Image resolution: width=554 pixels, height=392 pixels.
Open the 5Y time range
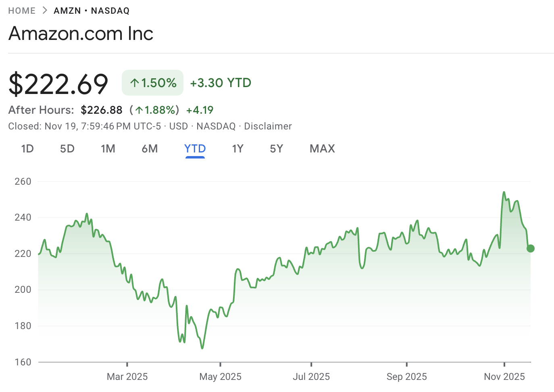pyautogui.click(x=277, y=148)
